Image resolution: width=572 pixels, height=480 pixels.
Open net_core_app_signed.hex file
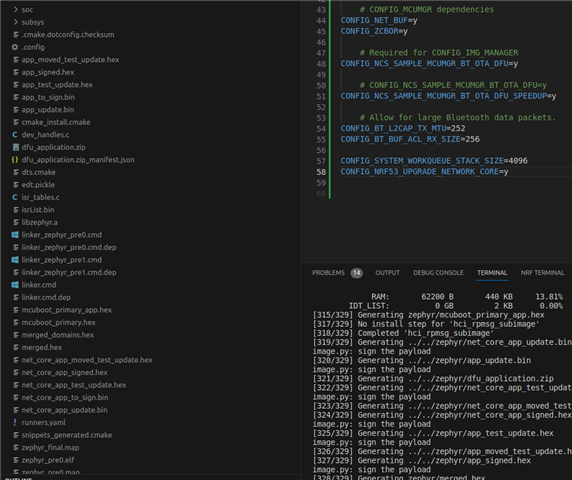click(65, 372)
